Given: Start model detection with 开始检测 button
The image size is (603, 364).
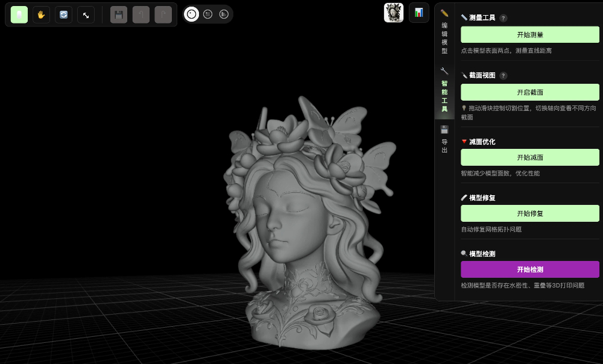Looking at the screenshot, I should (529, 269).
